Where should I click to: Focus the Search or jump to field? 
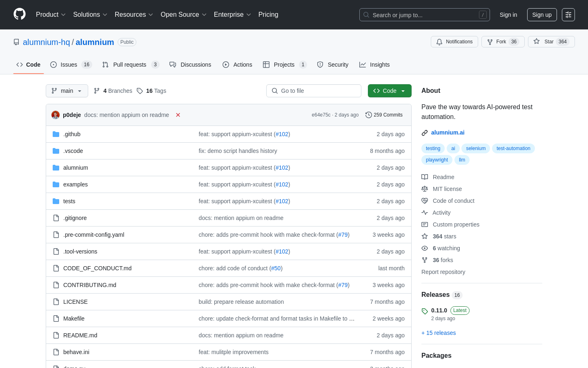pos(425,15)
